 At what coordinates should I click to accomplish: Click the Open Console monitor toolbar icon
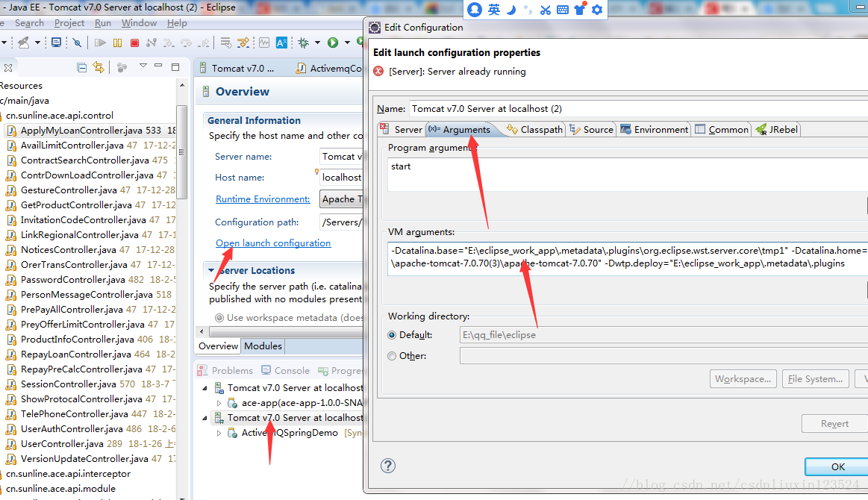56,43
